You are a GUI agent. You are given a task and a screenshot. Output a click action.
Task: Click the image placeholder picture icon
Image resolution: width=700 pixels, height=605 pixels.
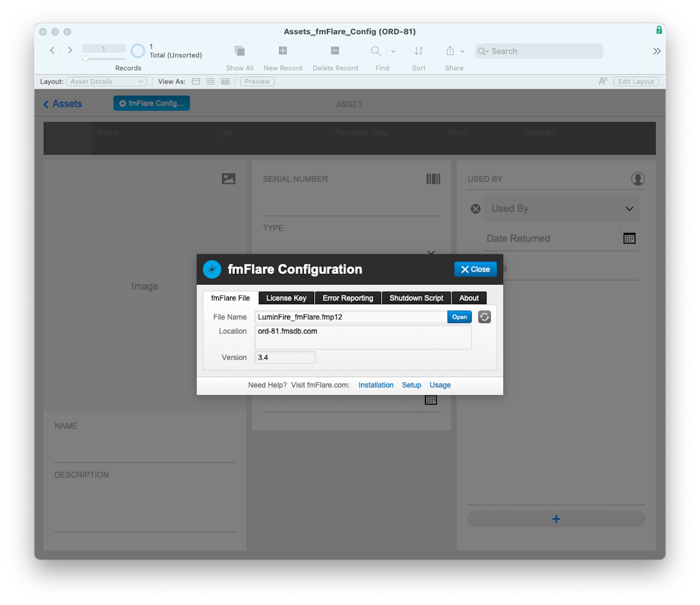(x=229, y=179)
